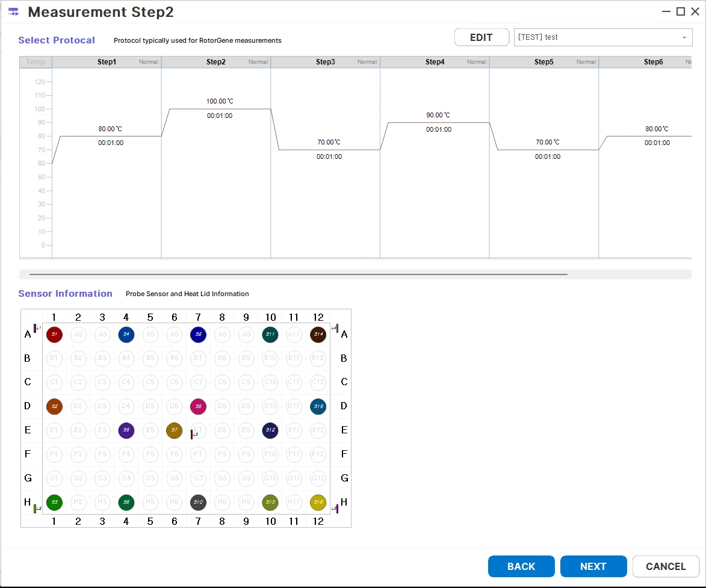The height and width of the screenshot is (588, 706).
Task: Select the dark blue S8 sensor in well A7
Action: pos(198,335)
